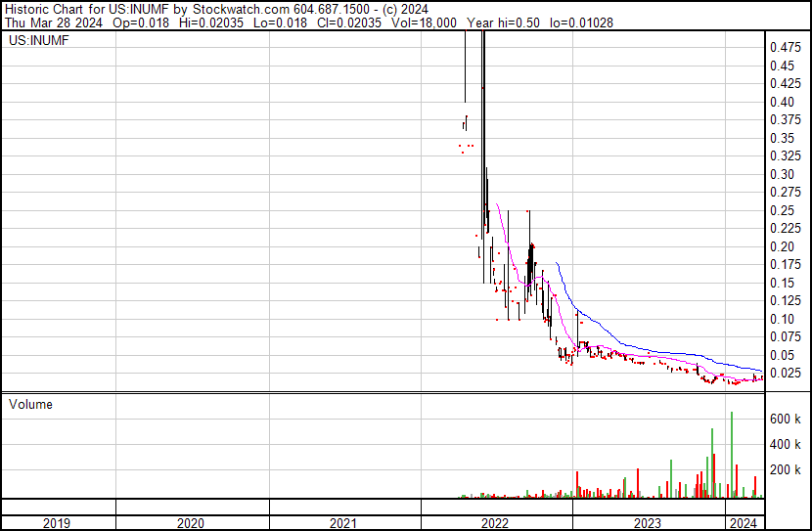Click the 0.025 price axis label

click(784, 373)
